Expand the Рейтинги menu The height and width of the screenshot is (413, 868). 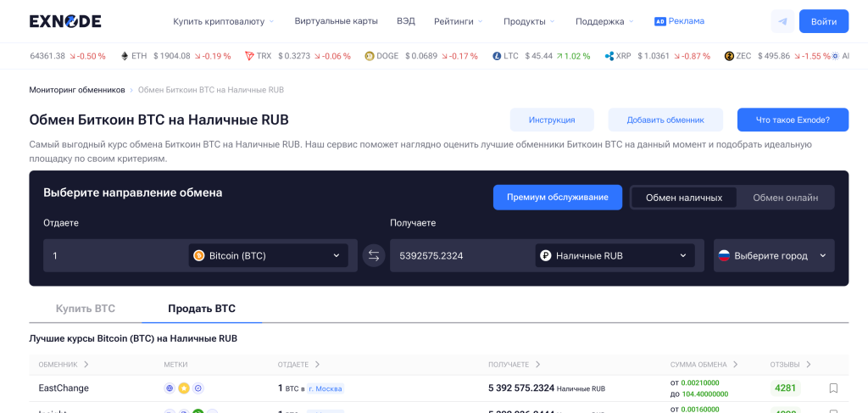pyautogui.click(x=459, y=21)
